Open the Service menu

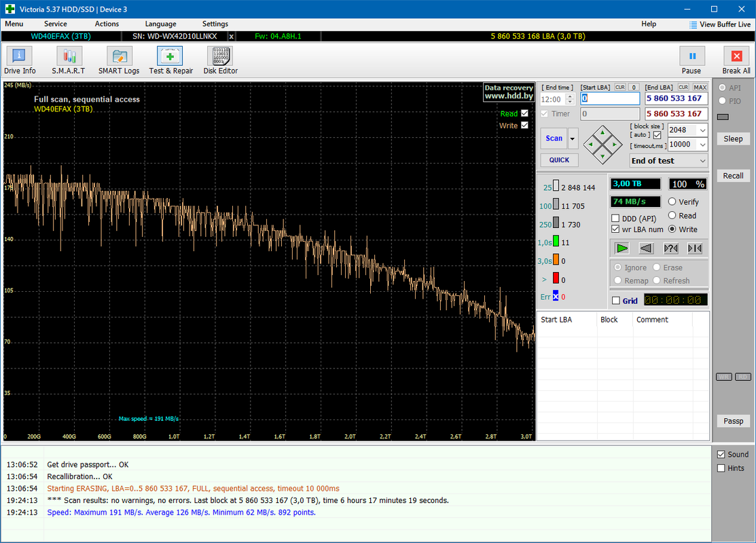[x=56, y=24]
